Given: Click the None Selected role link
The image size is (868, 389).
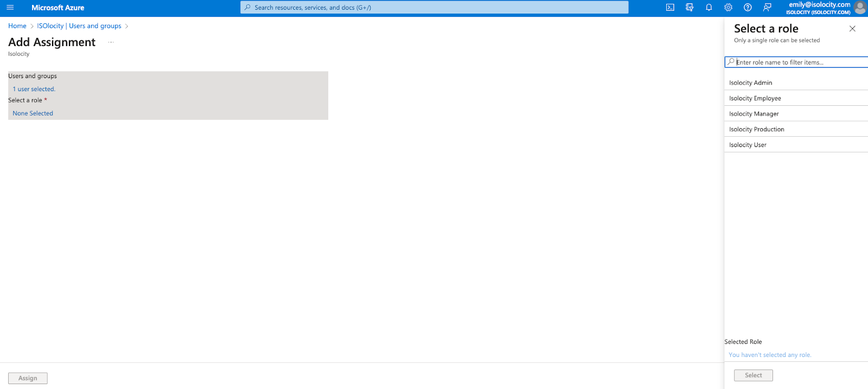Looking at the screenshot, I should [x=33, y=113].
